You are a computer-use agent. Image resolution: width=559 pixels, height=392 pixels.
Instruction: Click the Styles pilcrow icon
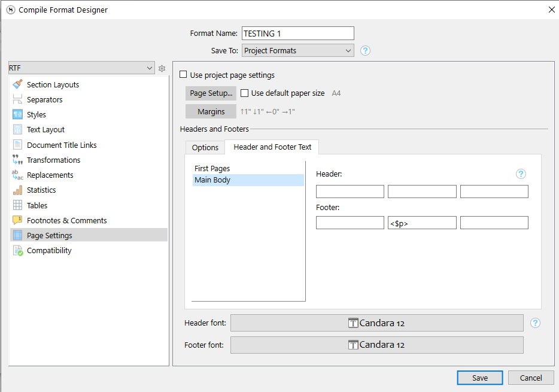point(17,114)
